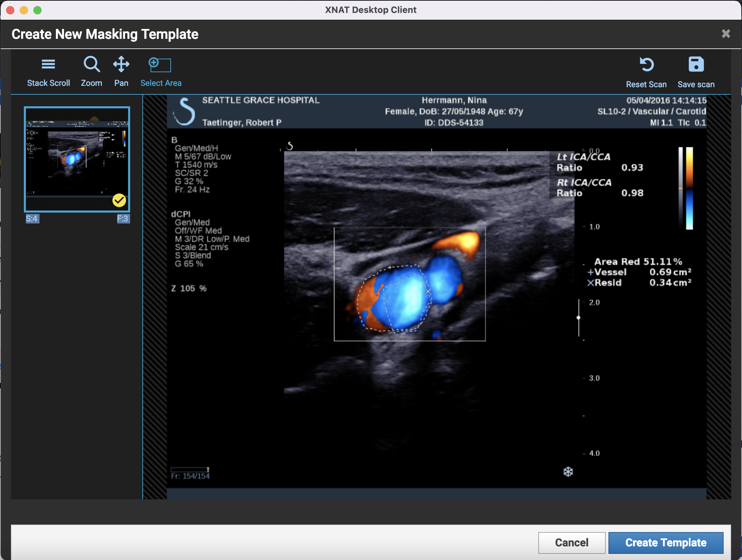Activate the Zoom magnifier tool
This screenshot has width=742, height=560.
click(x=92, y=64)
